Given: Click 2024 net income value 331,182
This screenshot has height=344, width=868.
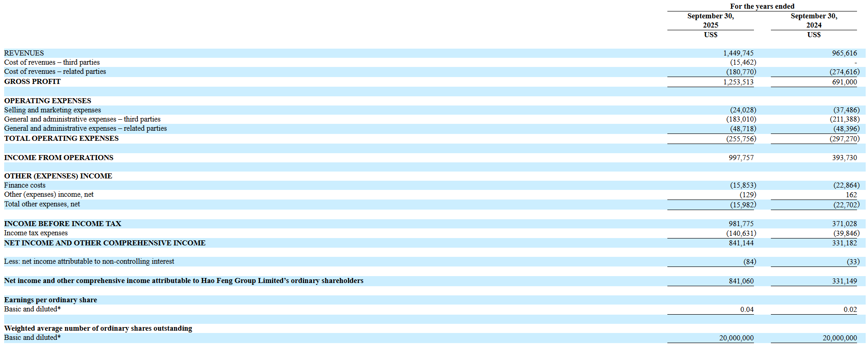Looking at the screenshot, I should [x=844, y=243].
